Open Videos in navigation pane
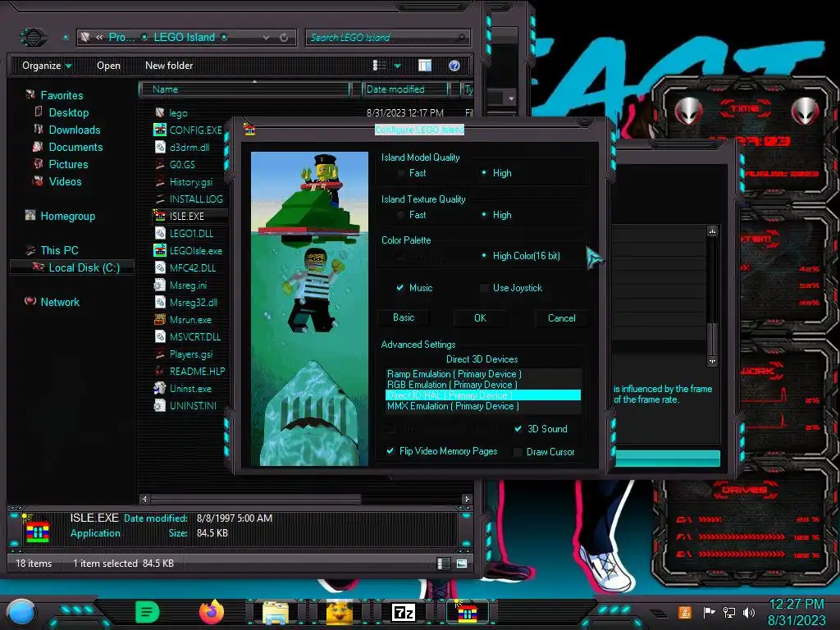Image resolution: width=840 pixels, height=630 pixels. [x=65, y=181]
